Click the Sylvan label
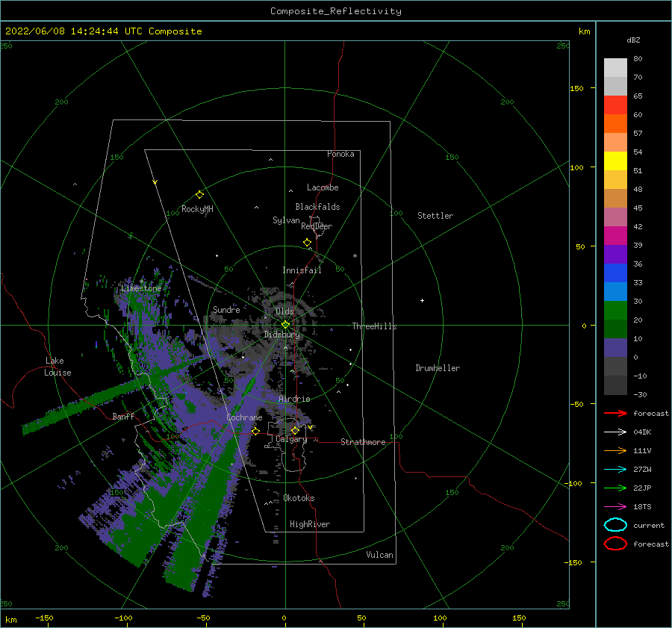The image size is (672, 628). click(286, 220)
